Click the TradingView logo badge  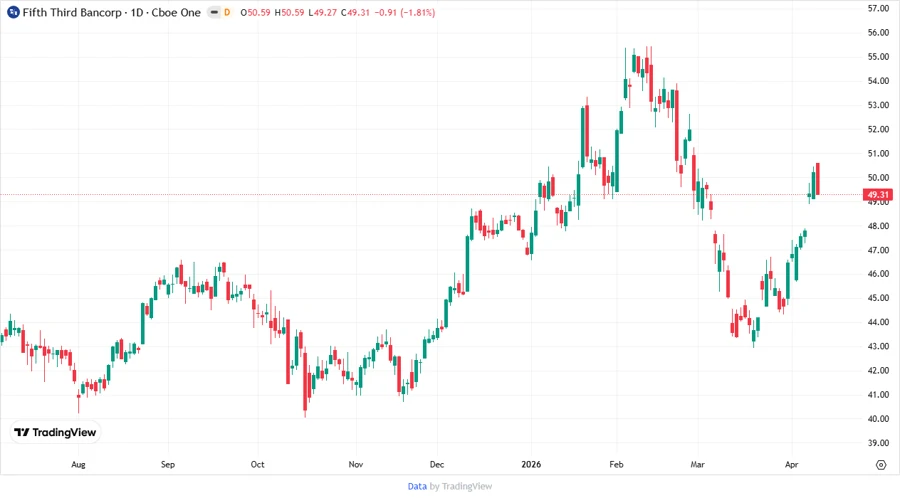coord(55,433)
